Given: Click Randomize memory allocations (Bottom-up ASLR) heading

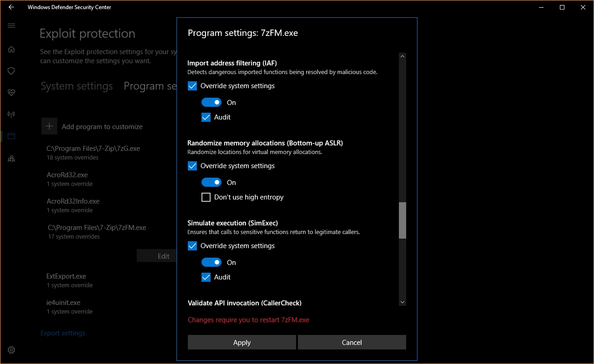Looking at the screenshot, I should pos(265,143).
